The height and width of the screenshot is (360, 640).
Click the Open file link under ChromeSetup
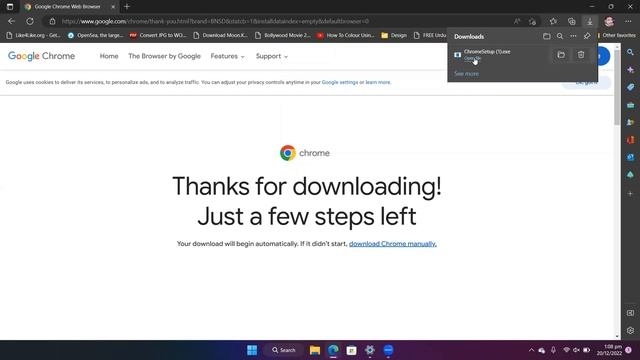tap(472, 58)
